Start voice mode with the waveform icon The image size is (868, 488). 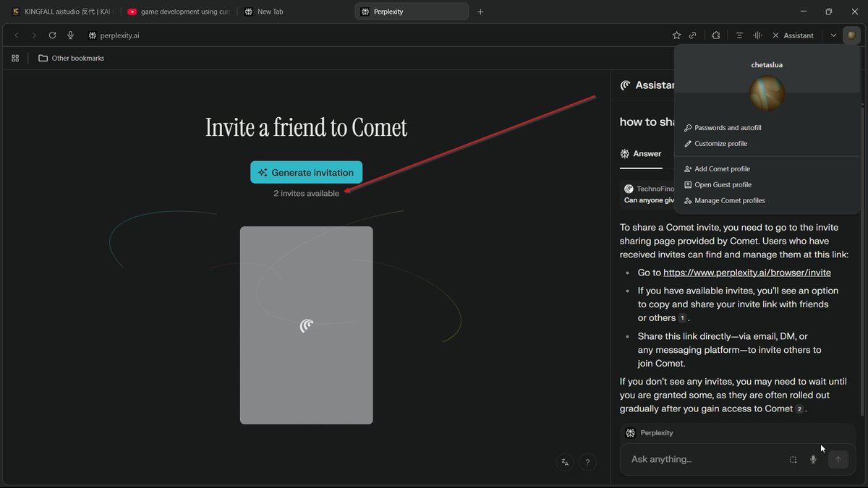757,35
